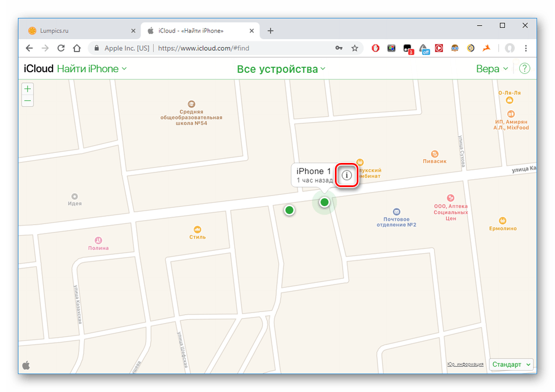Click the ИП Амирян MixFood marker
555x392 pixels.
point(511,114)
